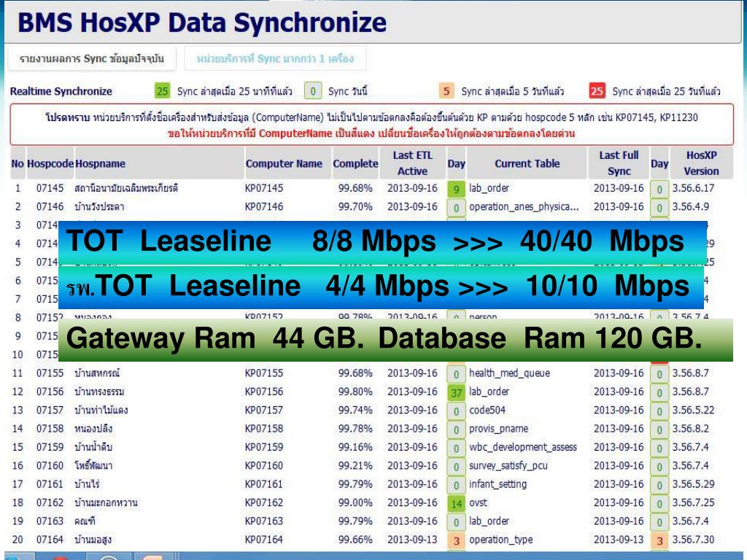Screen dimensions: 747x560
Task: Select hospital name บ้านมอสูง
Action: [93, 540]
